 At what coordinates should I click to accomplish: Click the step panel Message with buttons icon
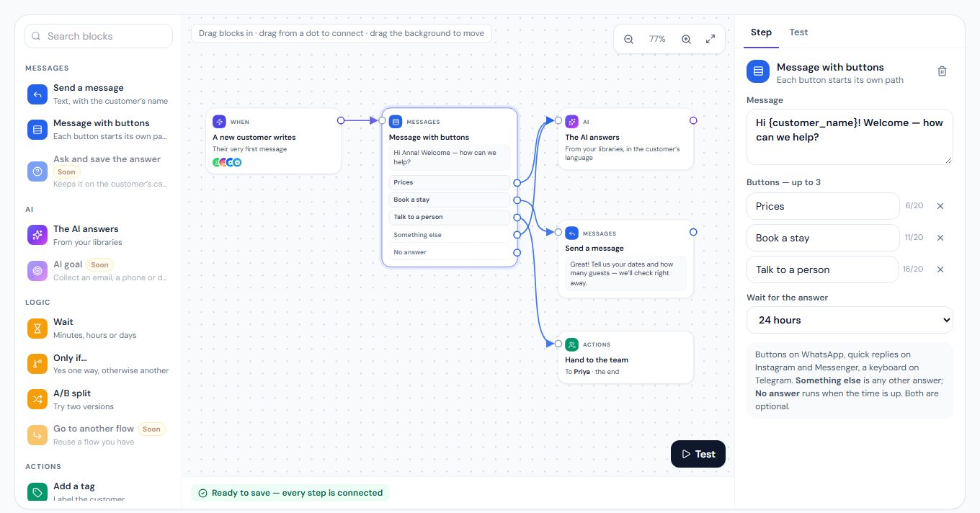coord(757,71)
